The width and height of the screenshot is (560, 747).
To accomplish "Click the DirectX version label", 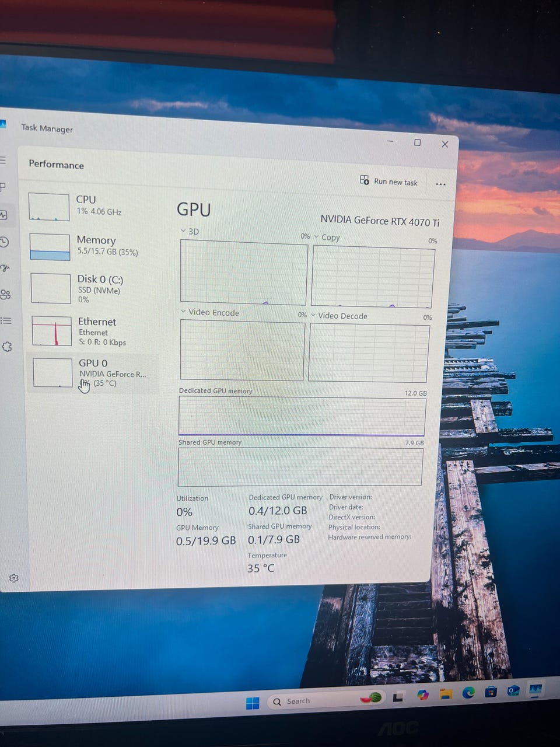I will click(x=352, y=517).
